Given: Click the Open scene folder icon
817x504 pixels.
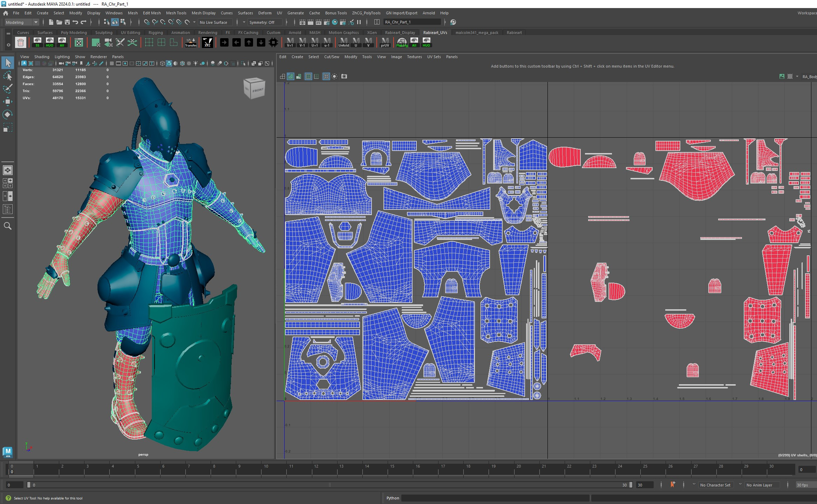Looking at the screenshot, I should coord(59,22).
